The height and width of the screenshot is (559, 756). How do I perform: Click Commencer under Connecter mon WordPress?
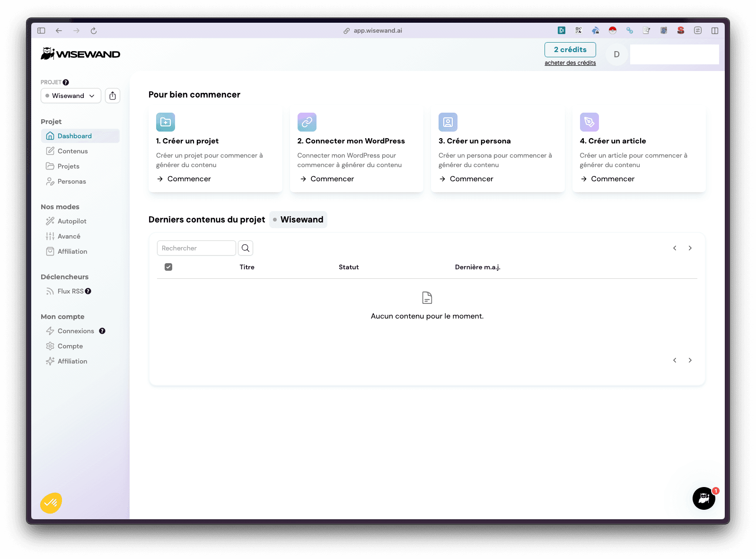pyautogui.click(x=327, y=179)
